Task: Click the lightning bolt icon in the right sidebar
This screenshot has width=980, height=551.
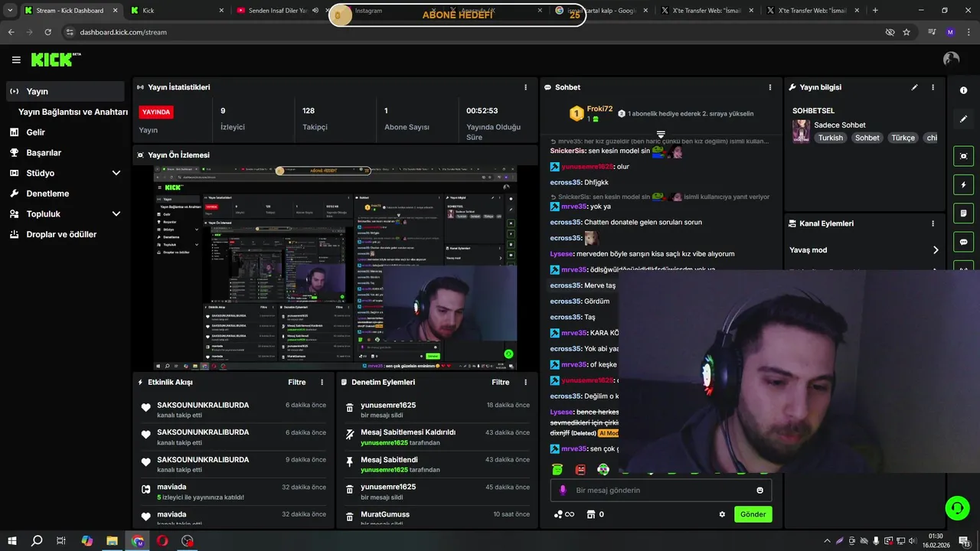Action: [963, 184]
